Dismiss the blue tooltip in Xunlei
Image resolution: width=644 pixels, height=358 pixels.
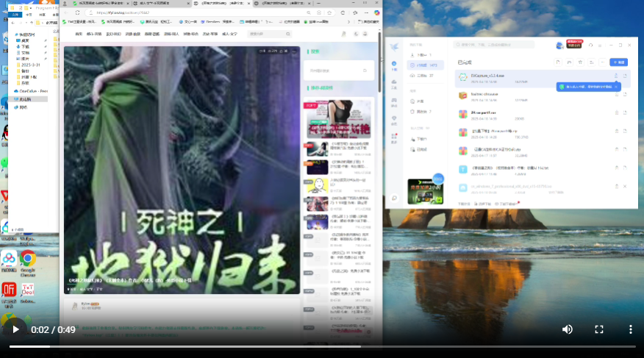point(616,87)
